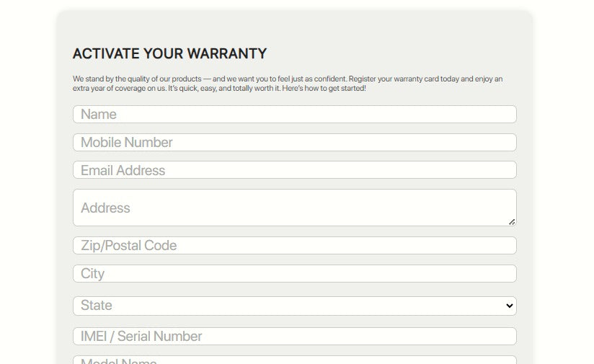
Task: Click into the Email Address field
Action: (295, 170)
